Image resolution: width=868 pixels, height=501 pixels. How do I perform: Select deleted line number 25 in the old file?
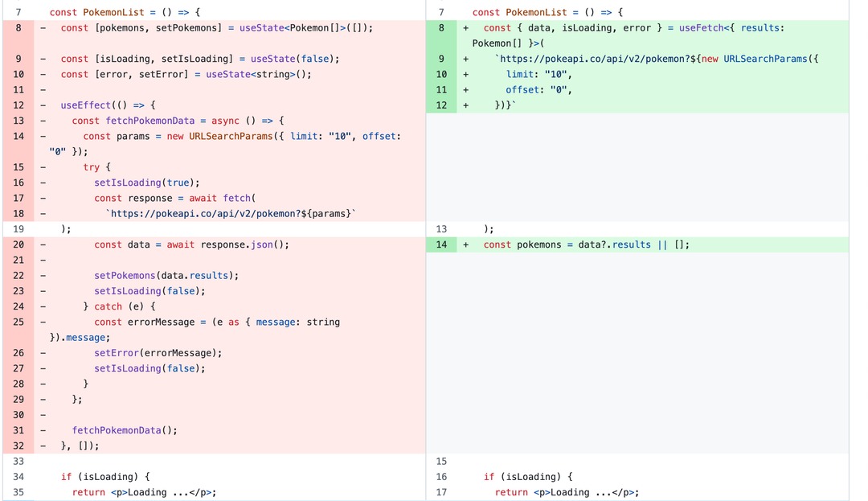click(x=18, y=322)
